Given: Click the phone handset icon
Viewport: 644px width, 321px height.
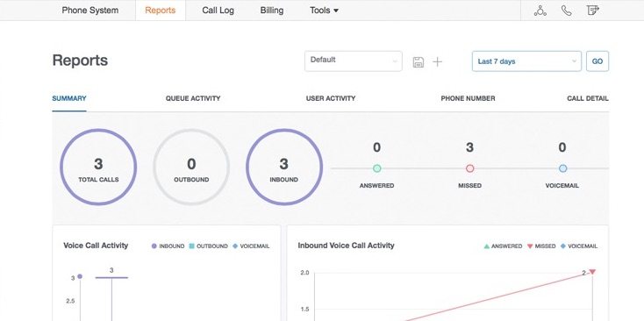Looking at the screenshot, I should (567, 11).
